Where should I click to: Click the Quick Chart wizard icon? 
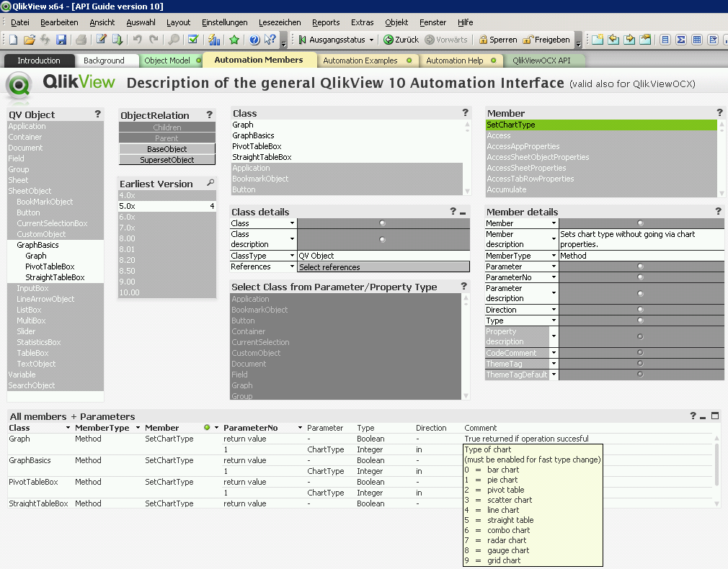(x=214, y=40)
